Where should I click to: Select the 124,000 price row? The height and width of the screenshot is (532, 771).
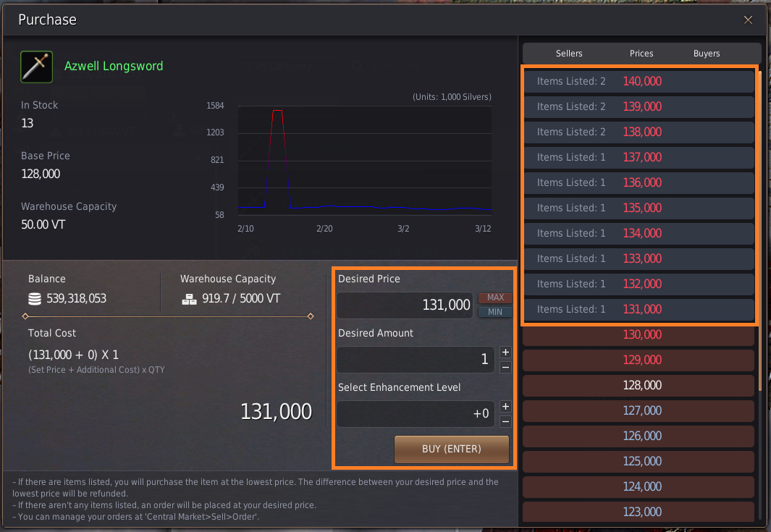(x=639, y=487)
